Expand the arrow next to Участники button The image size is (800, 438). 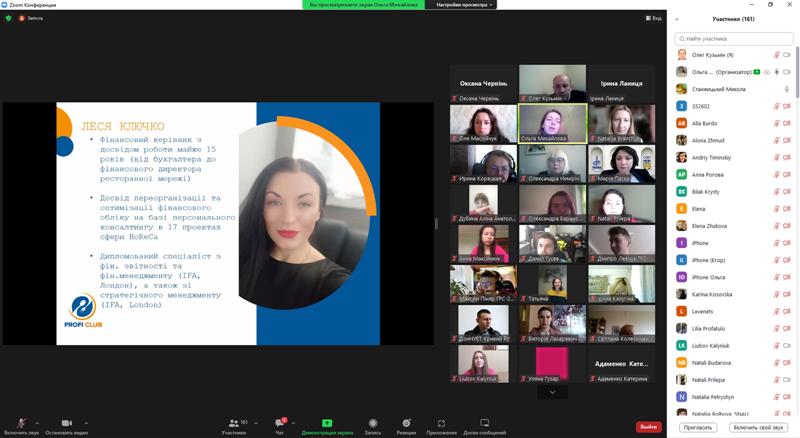pos(256,423)
